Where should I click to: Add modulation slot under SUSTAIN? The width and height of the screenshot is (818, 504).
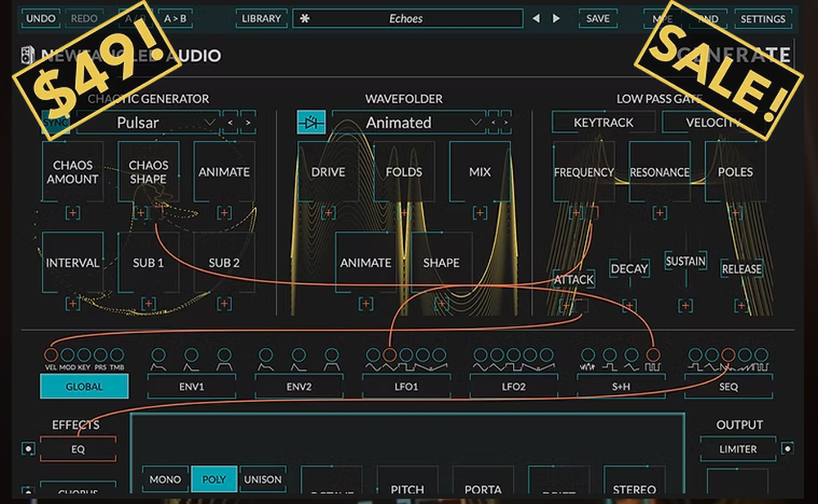[x=685, y=306]
